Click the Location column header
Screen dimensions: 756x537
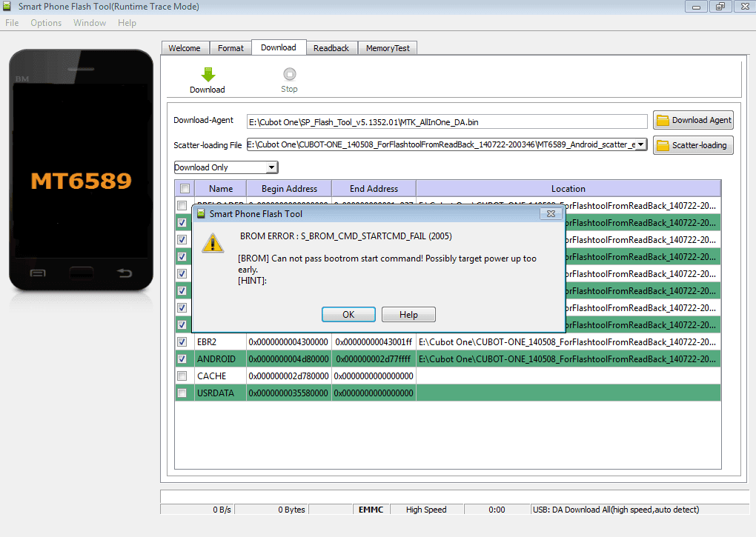[568, 189]
